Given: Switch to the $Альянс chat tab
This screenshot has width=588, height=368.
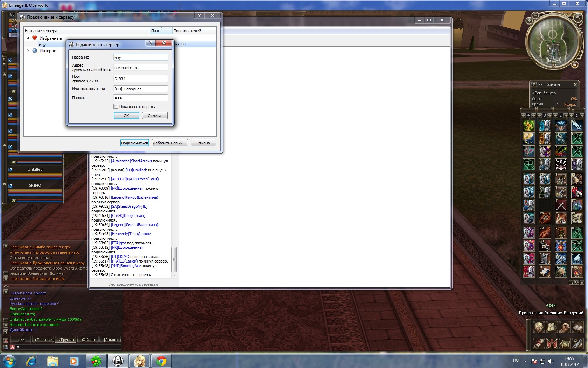Looking at the screenshot, I should click(x=111, y=340).
